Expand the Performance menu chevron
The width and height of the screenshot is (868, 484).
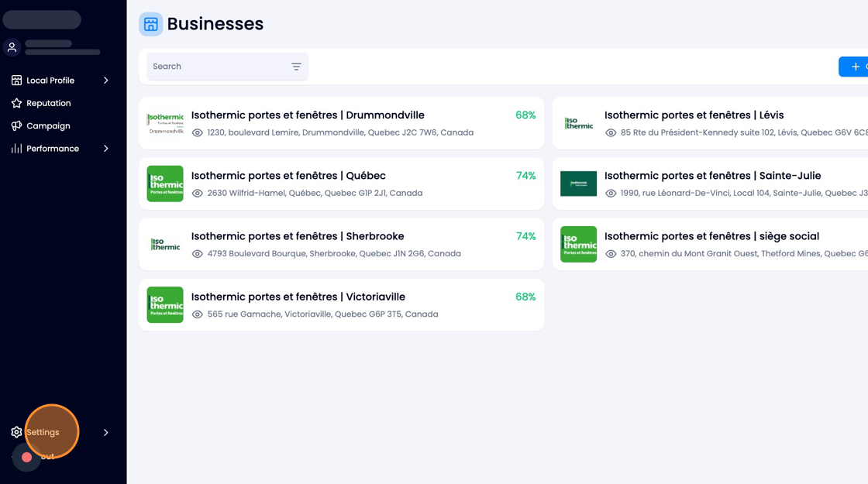click(105, 148)
